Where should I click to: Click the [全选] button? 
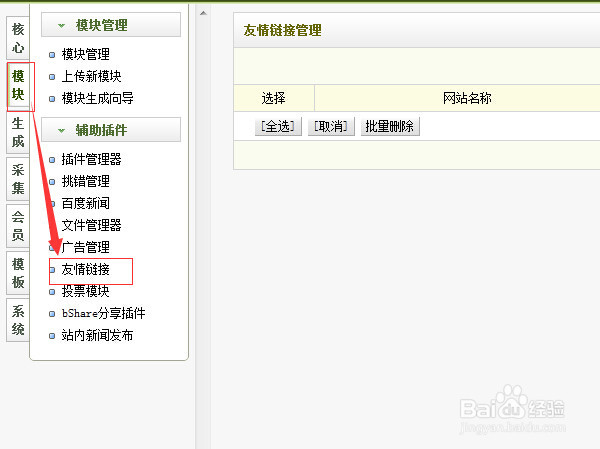coord(278,126)
